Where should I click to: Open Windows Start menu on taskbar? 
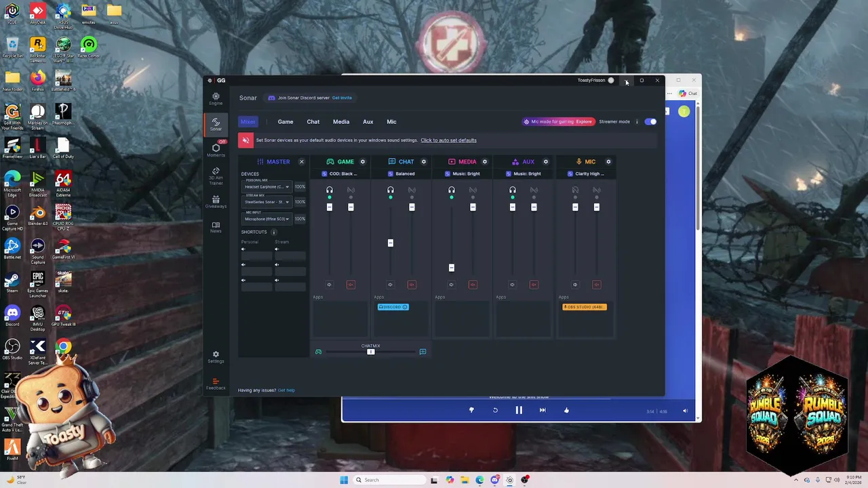[344, 480]
